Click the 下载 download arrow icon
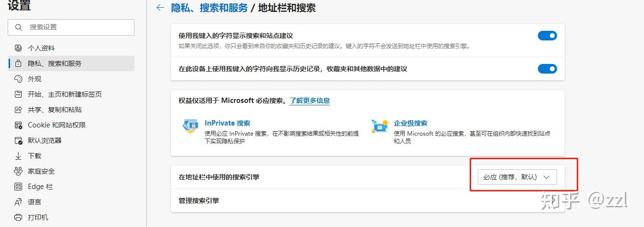 (18, 156)
